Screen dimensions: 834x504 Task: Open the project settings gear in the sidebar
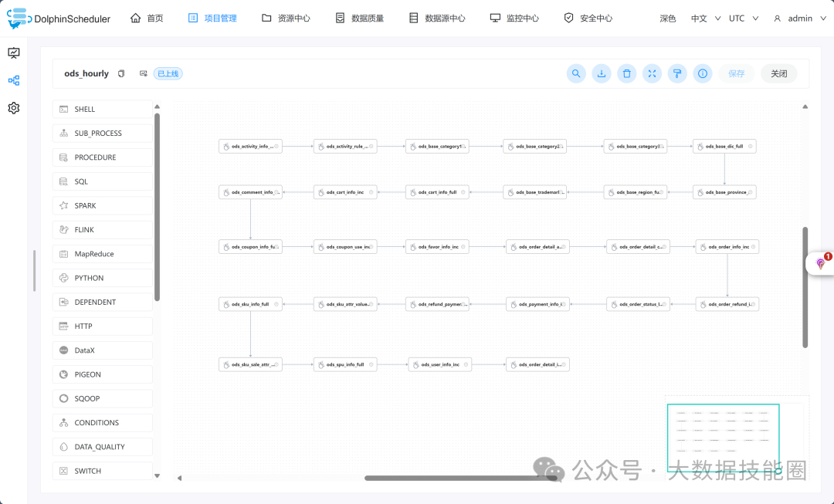click(14, 108)
